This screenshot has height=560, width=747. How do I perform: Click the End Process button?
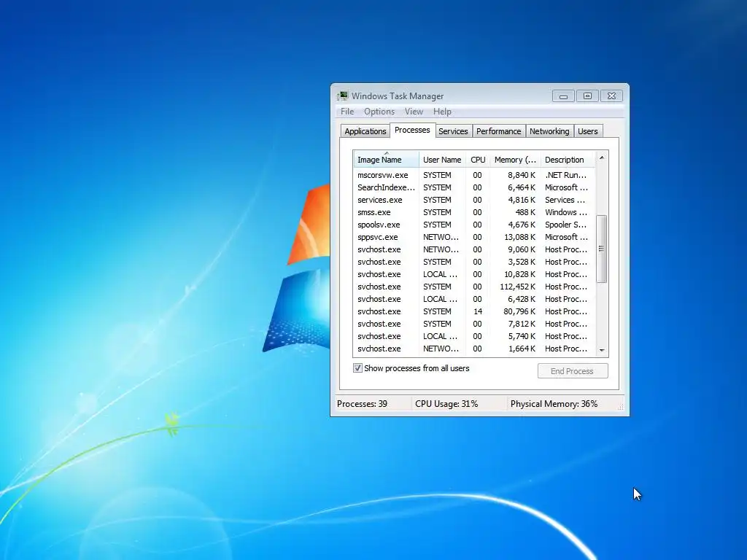pyautogui.click(x=573, y=371)
